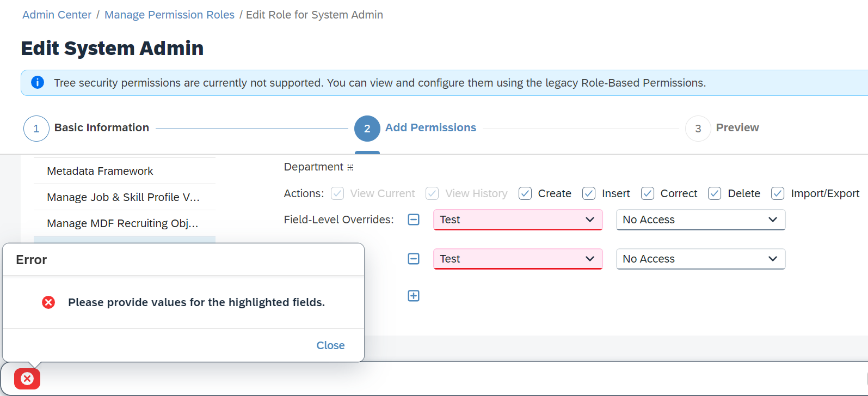Expand second No Access dropdown
This screenshot has height=396, width=868.
click(x=700, y=259)
